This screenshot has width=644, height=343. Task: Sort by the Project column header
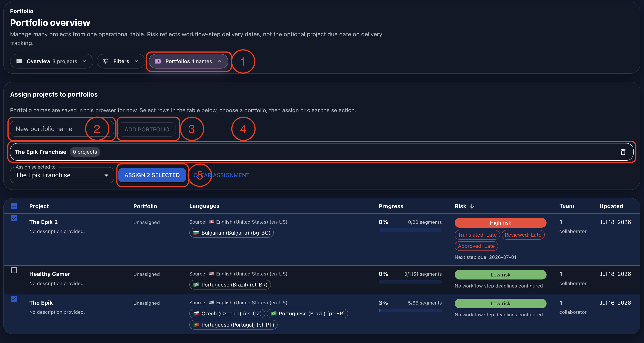[x=39, y=206]
